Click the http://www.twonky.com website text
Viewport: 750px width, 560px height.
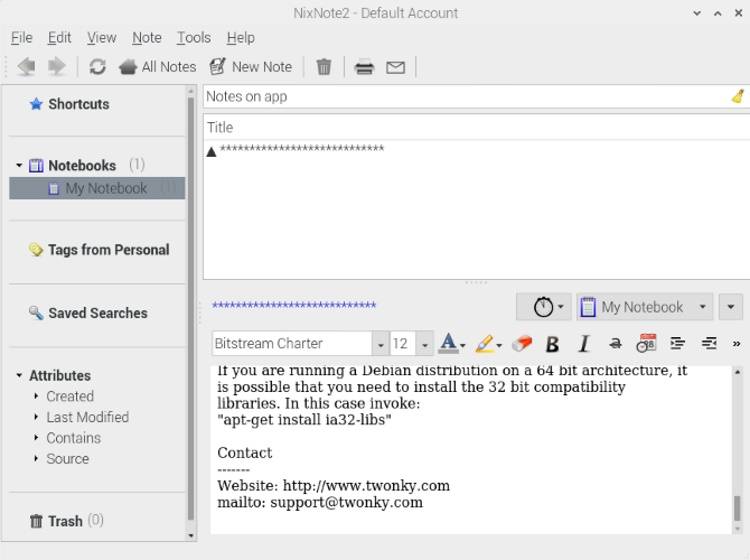coord(366,486)
